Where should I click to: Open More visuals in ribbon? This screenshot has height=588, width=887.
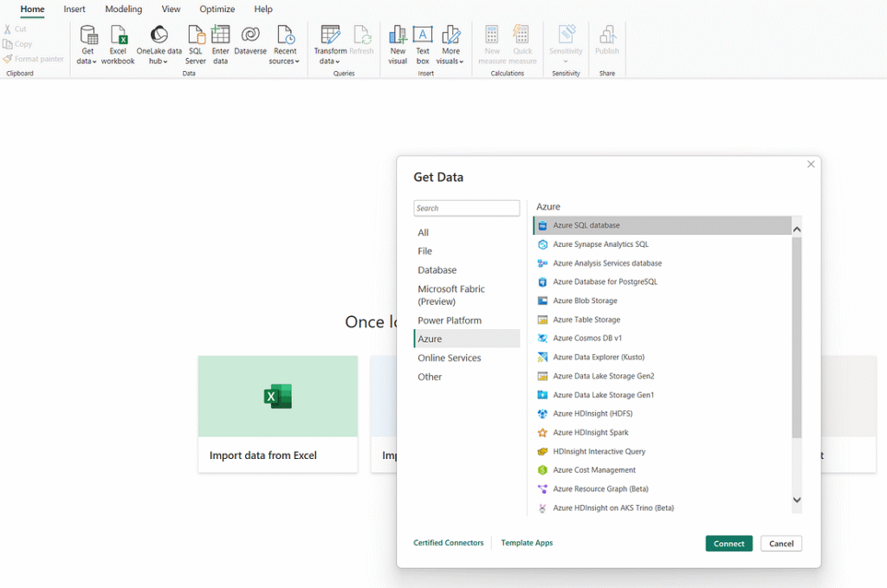coord(450,44)
